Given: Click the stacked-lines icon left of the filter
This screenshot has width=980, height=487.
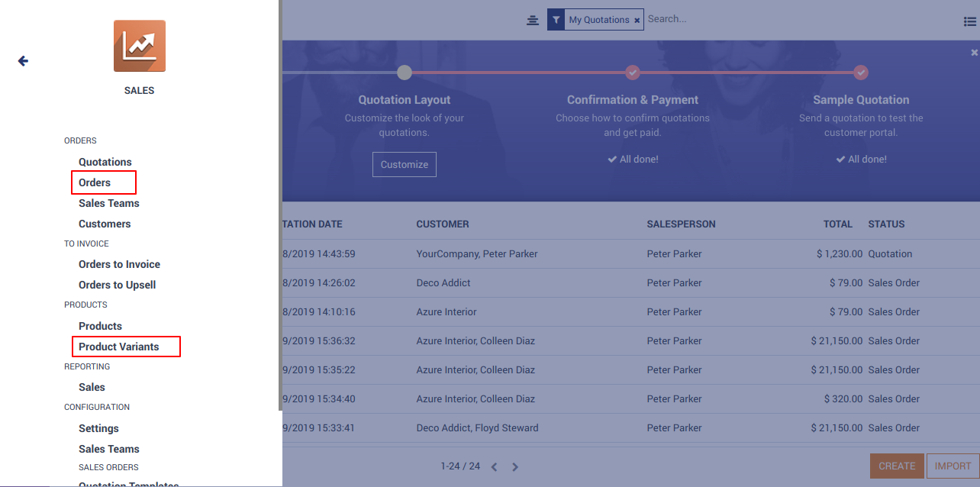Looking at the screenshot, I should point(533,21).
